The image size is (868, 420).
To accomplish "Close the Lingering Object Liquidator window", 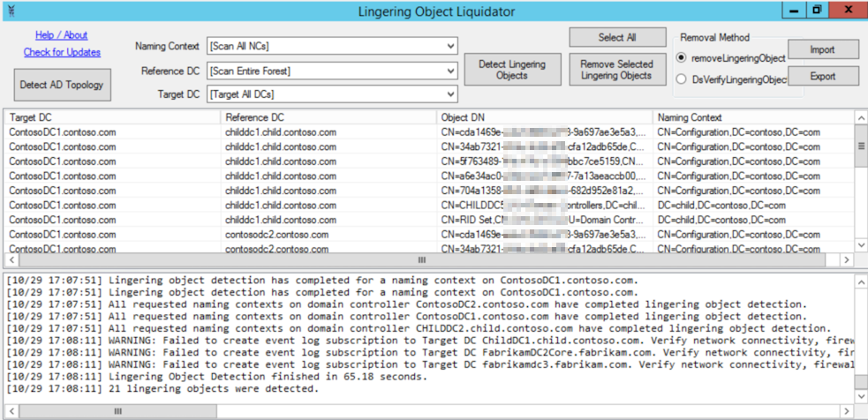I will point(848,11).
